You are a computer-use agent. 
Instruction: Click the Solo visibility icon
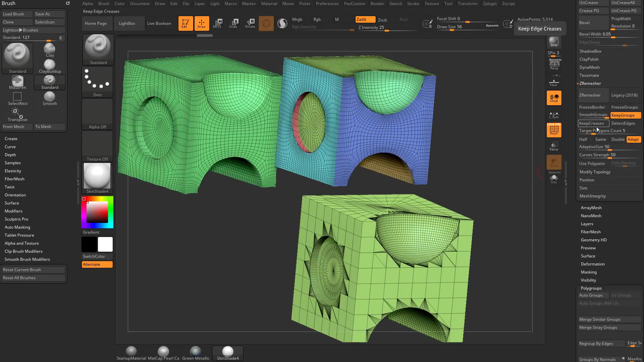point(554,180)
